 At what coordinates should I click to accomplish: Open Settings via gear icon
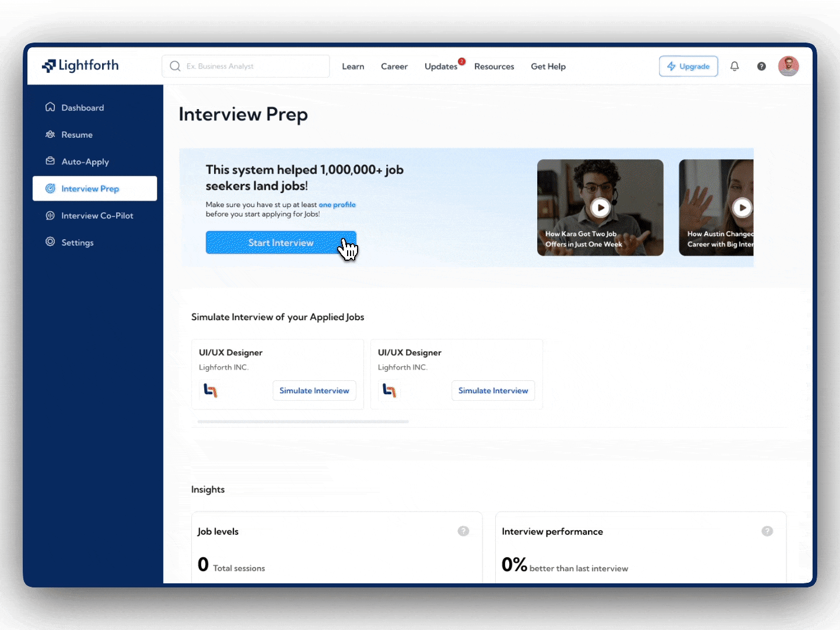coord(50,242)
